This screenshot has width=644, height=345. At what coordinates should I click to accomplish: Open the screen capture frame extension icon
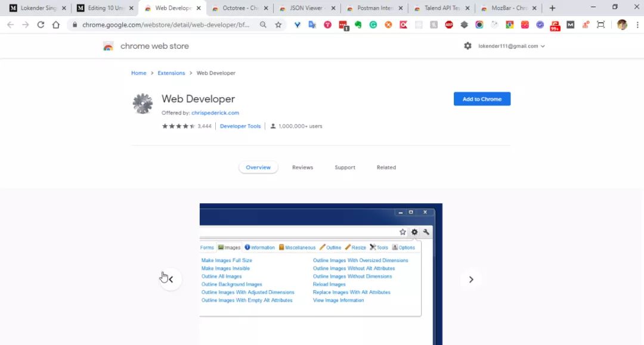click(601, 24)
